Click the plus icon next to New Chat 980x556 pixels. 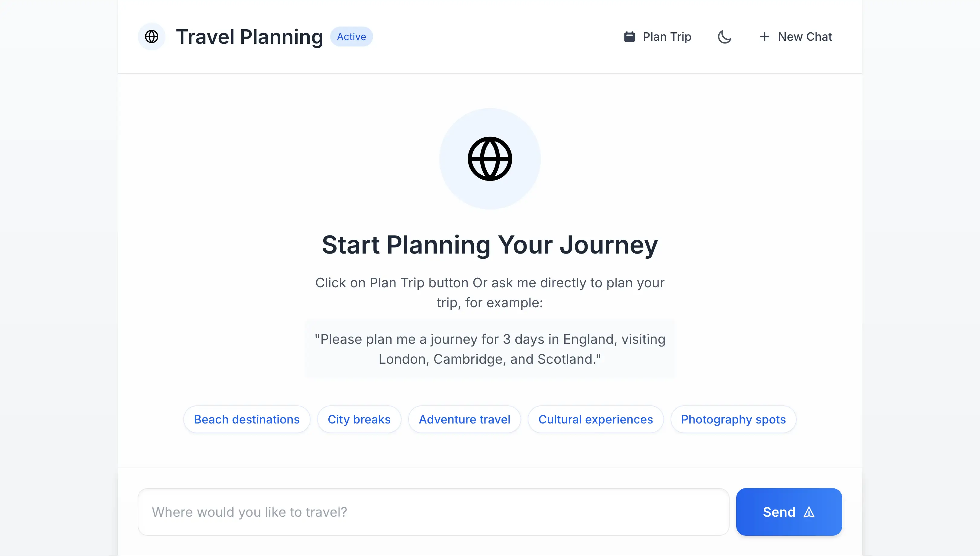[x=764, y=37]
